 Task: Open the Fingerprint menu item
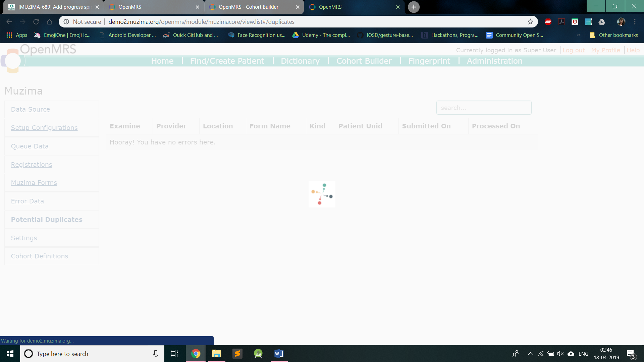coord(429,61)
